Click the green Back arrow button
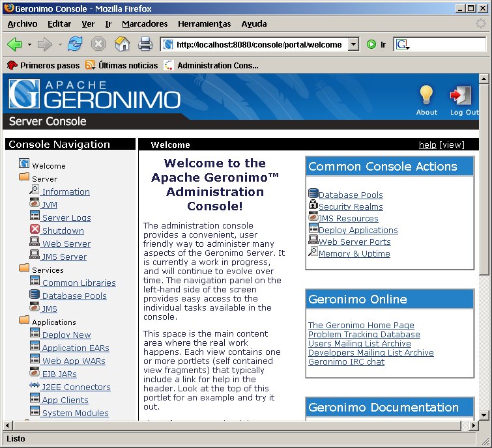492x448 pixels. (x=14, y=44)
